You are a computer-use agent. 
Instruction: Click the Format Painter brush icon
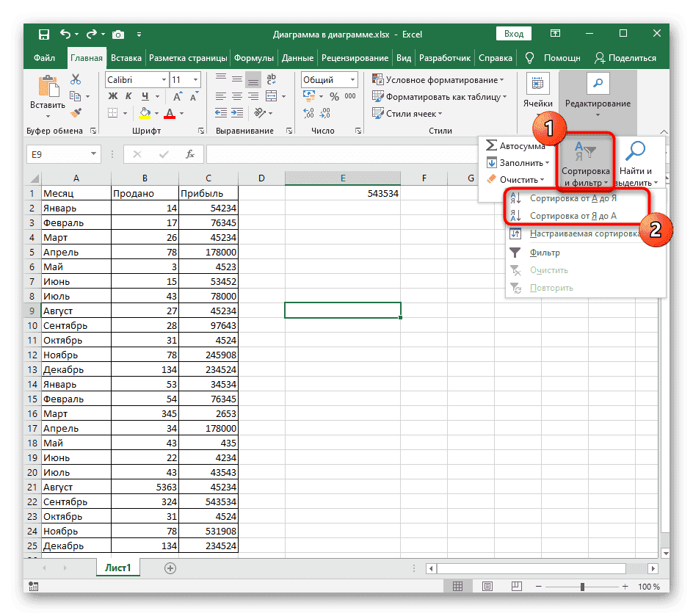click(x=76, y=112)
